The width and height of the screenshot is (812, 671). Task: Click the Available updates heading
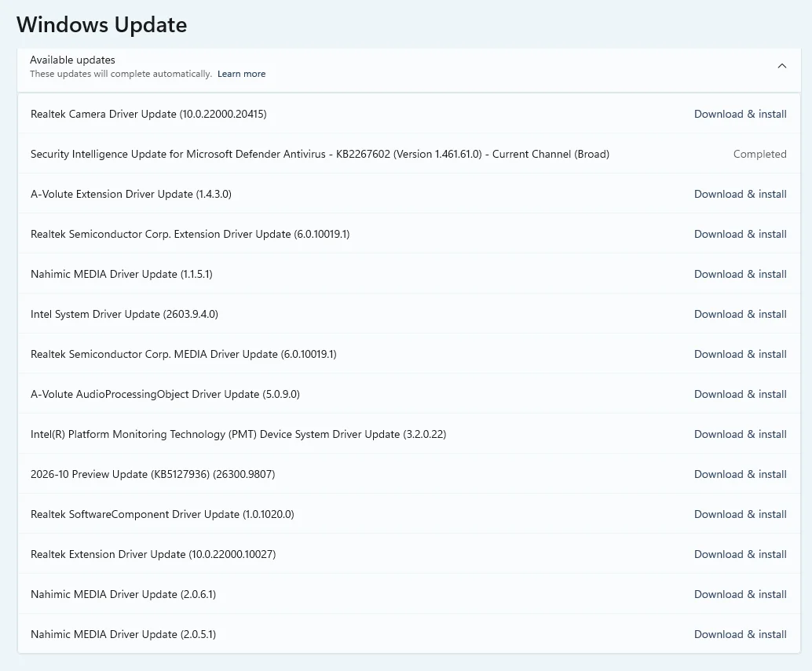(72, 60)
